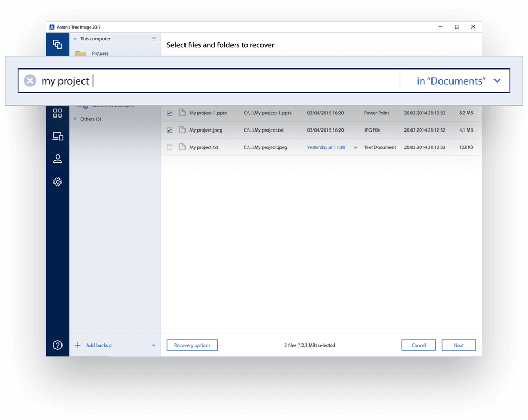Click the My project.txt file name
The height and width of the screenshot is (420, 528).
(204, 147)
